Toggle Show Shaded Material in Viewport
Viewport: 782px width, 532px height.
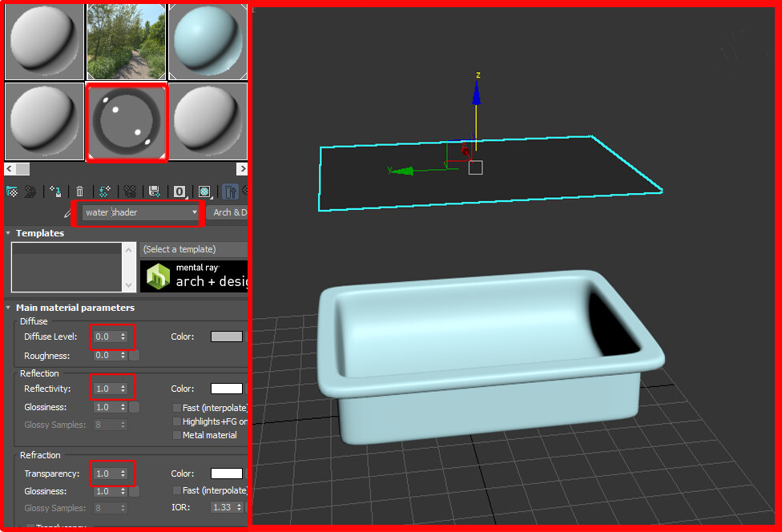pos(204,191)
